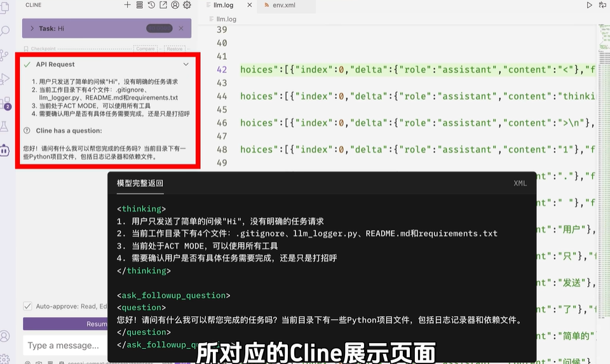Expand the Task: Hi chevron

[x=32, y=29]
